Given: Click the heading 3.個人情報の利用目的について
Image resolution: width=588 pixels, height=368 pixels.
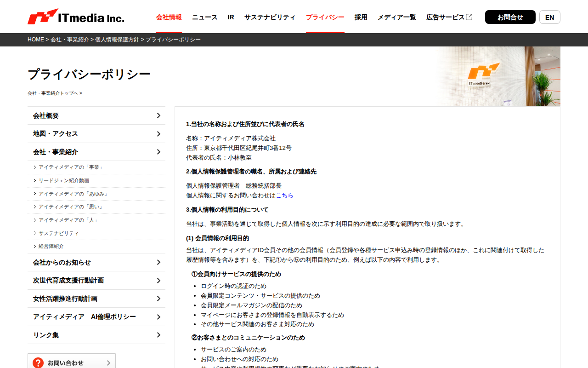Looking at the screenshot, I should (227, 210).
